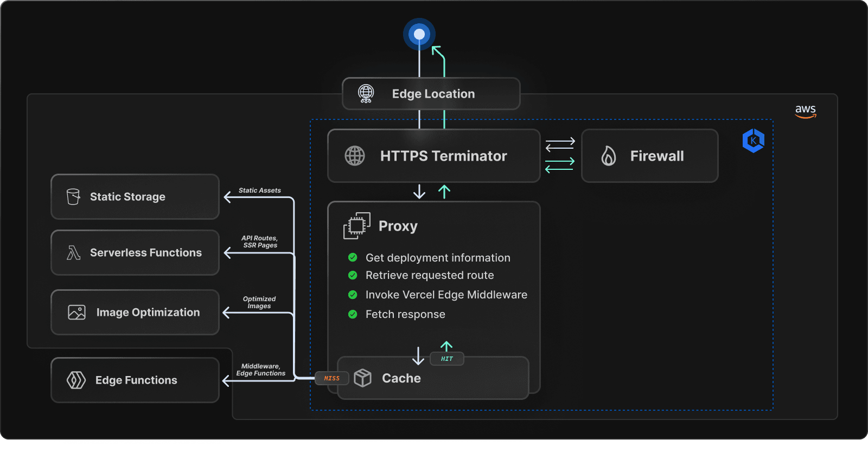This screenshot has width=868, height=452.
Task: Click the checkmark by Invoke Vercel Edge Middleware
Action: [x=353, y=295]
